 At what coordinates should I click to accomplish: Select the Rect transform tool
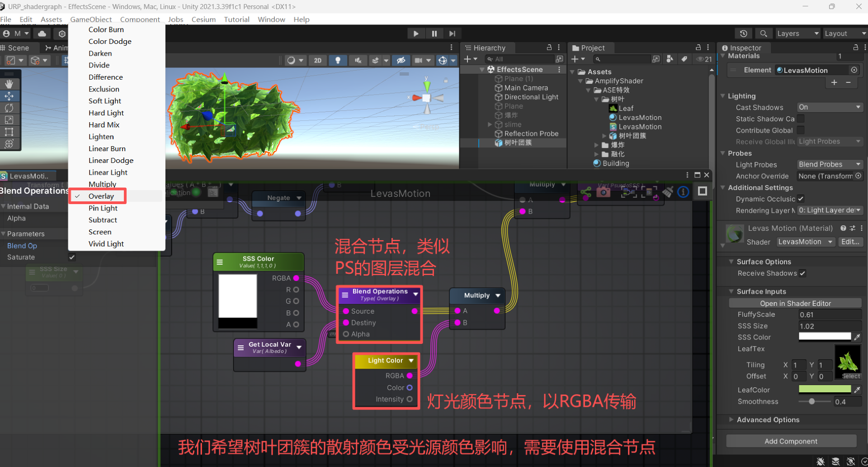pos(9,132)
